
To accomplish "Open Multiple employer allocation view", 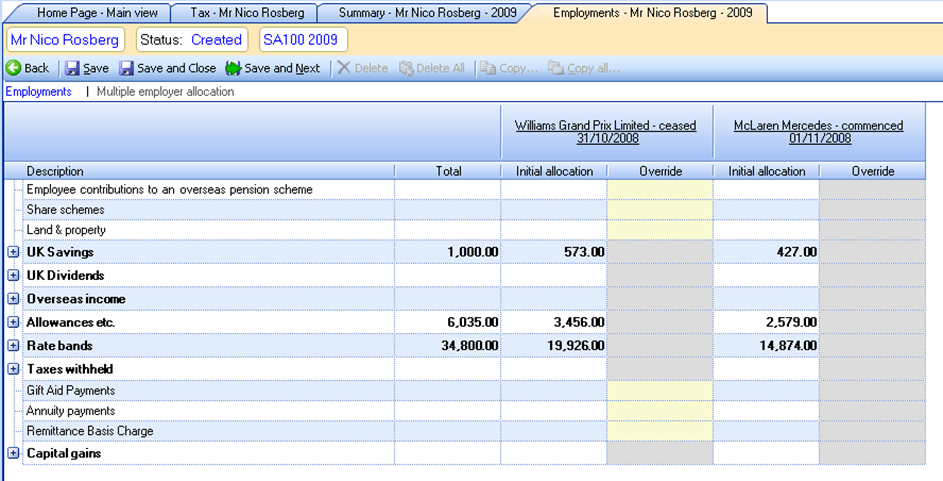I will (x=165, y=91).
